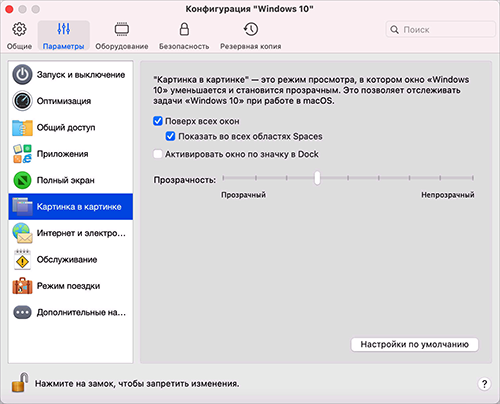Viewport: 500px width, 404px height.
Task: Select Общий доступ in the sidebar
Action: pos(71,127)
